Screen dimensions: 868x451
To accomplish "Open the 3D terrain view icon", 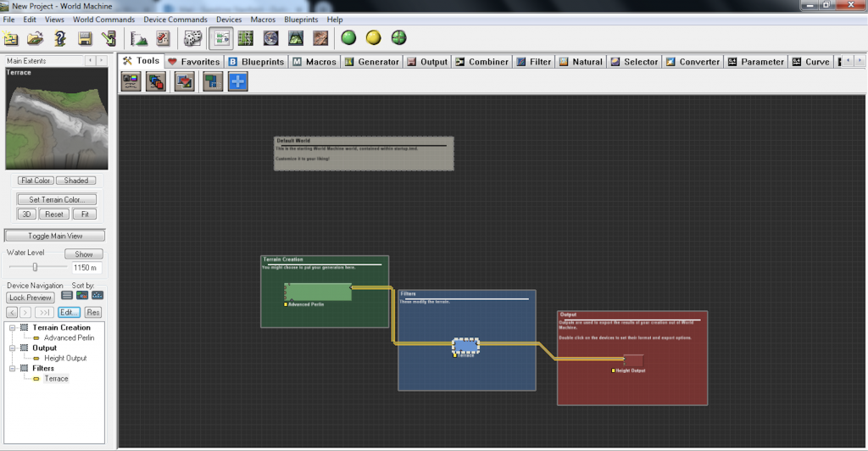I will [296, 38].
